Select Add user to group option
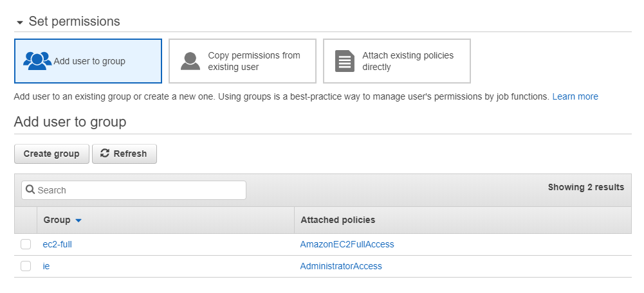 point(88,61)
